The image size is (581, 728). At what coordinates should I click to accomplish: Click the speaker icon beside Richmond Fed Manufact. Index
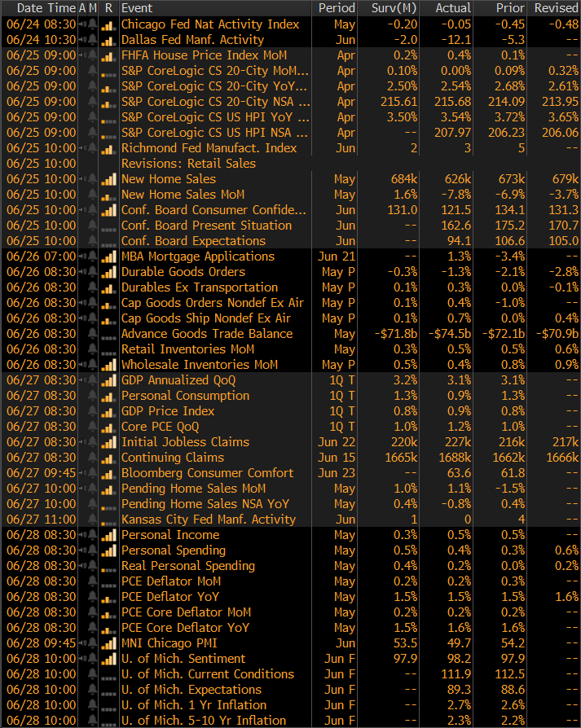click(82, 148)
